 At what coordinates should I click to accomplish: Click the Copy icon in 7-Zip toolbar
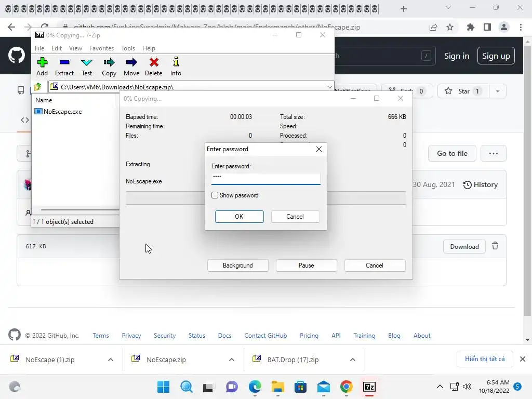109,66
